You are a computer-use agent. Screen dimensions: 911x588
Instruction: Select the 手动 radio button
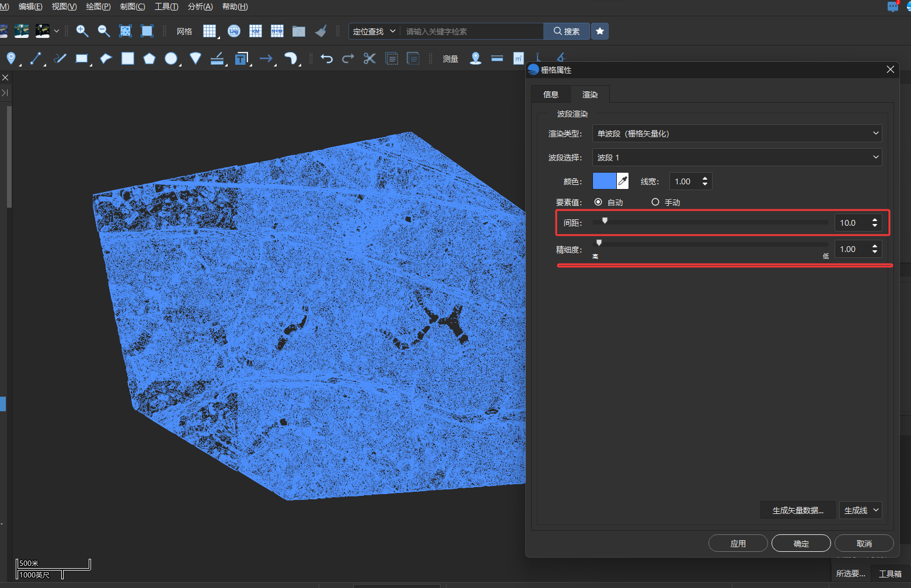655,202
